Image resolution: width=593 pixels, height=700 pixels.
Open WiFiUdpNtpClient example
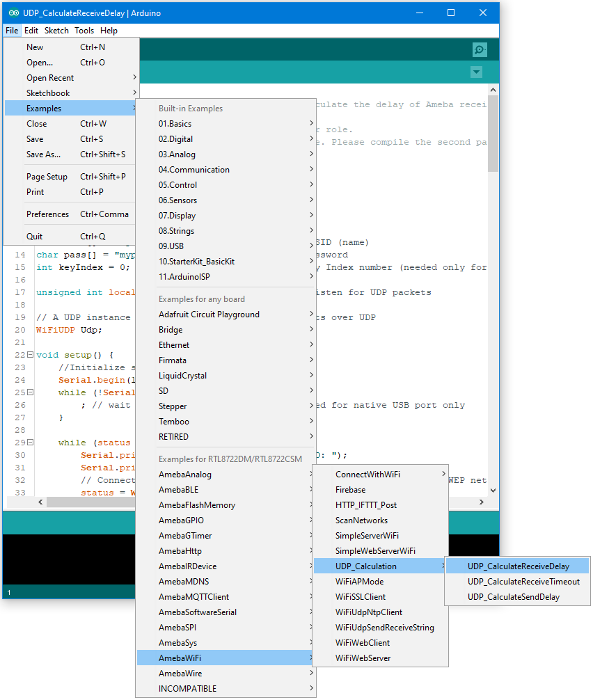click(381, 612)
